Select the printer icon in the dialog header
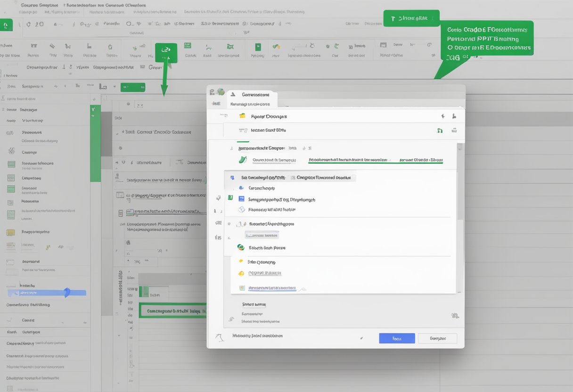This screenshot has height=392, width=573. (x=454, y=130)
